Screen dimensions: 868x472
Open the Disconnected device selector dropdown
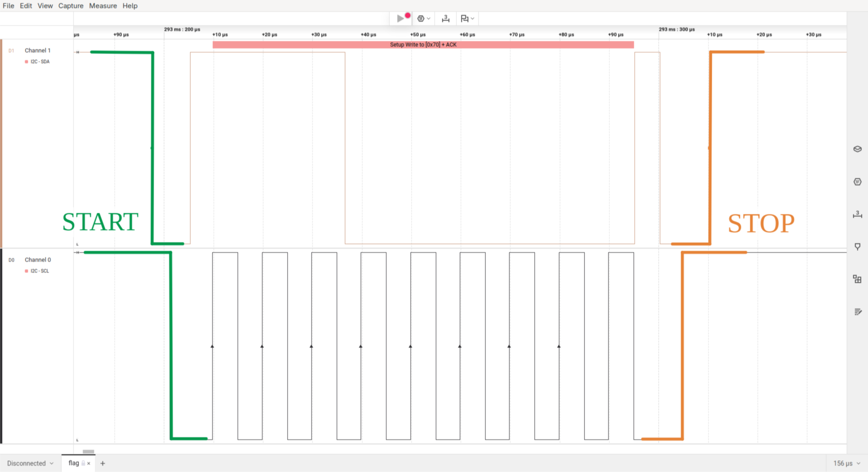click(29, 463)
